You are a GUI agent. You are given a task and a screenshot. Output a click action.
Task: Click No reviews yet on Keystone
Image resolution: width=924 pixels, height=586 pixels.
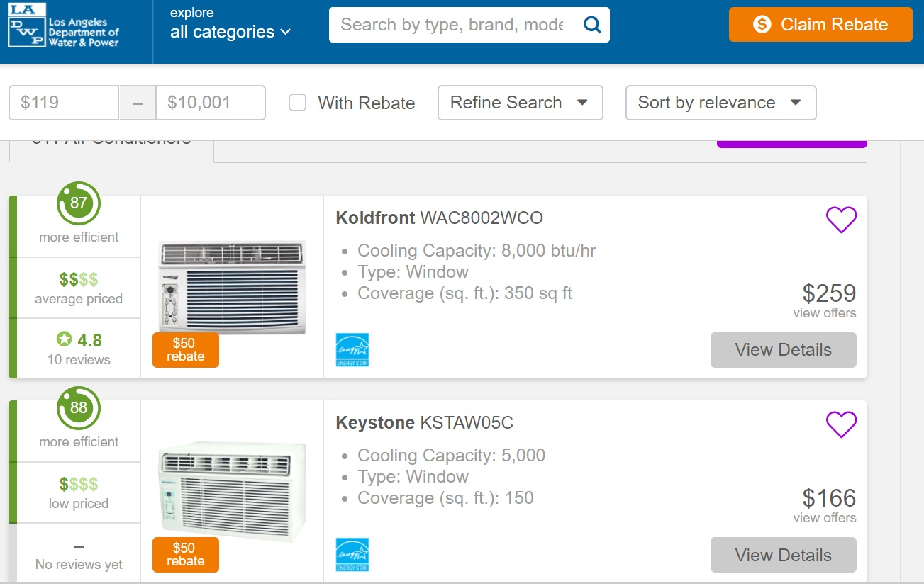click(x=79, y=565)
